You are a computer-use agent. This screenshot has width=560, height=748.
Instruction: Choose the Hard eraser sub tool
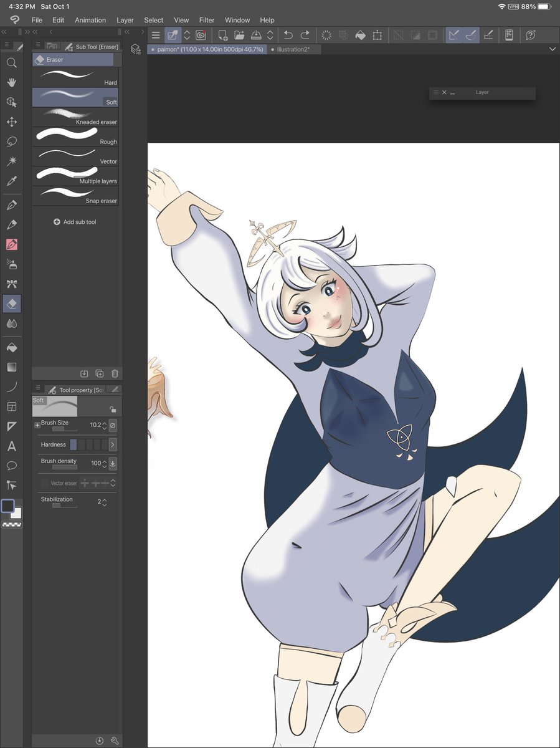coord(75,77)
